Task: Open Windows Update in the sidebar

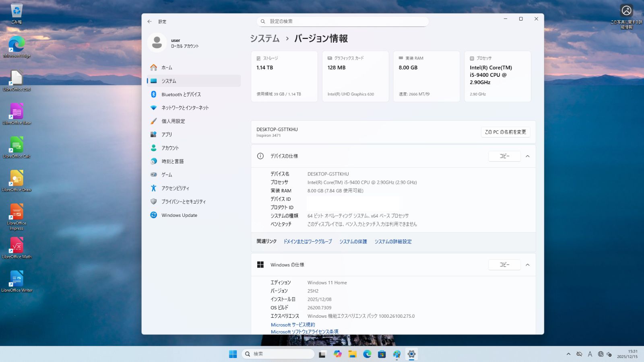Action: point(179,215)
